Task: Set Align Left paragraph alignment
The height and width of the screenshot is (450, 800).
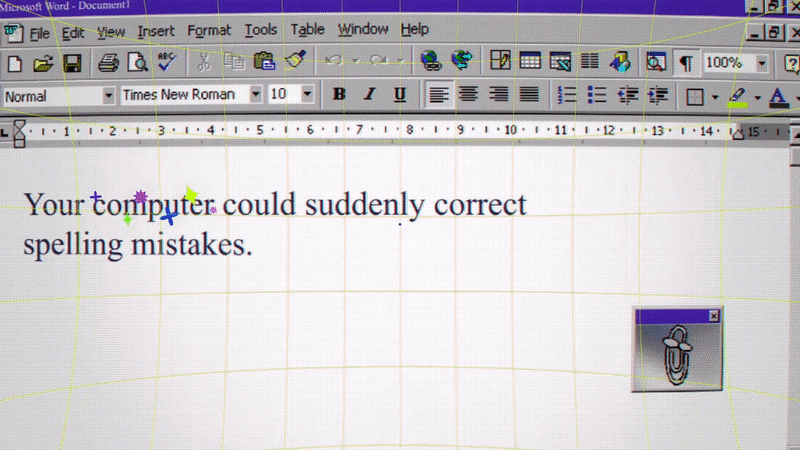Action: (x=438, y=94)
